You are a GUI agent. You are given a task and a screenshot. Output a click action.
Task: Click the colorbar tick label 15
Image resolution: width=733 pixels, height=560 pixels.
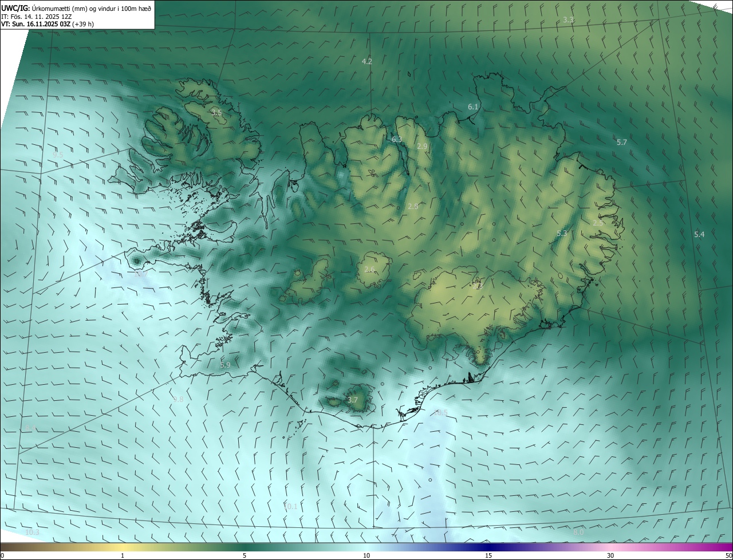(488, 555)
